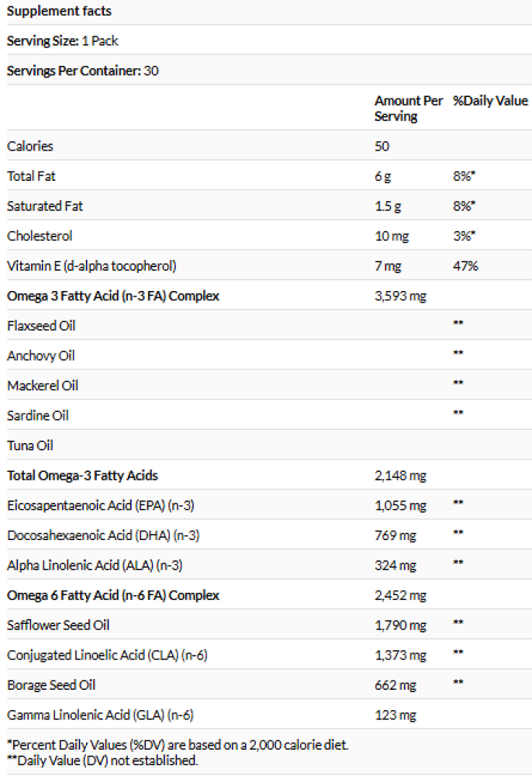The height and width of the screenshot is (776, 532).
Task: Select the Eicosapentaenoic Acid (EPA) label
Action: (100, 505)
